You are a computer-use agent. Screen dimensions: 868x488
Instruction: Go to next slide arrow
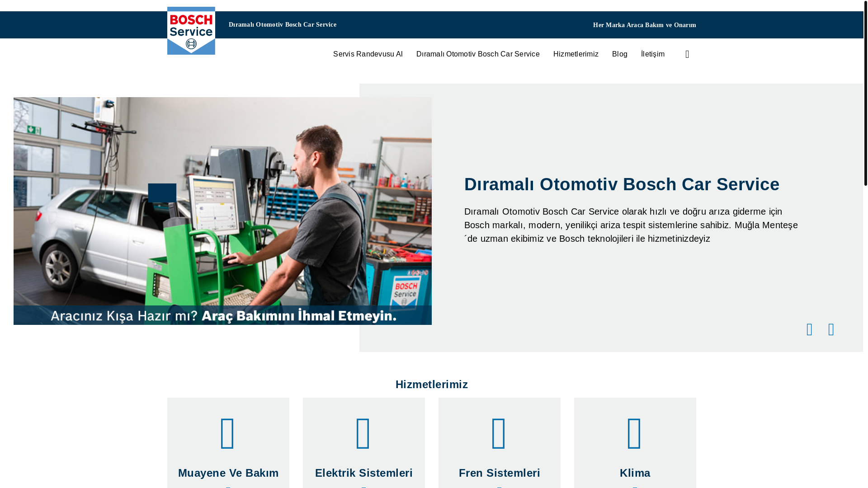coord(831,329)
